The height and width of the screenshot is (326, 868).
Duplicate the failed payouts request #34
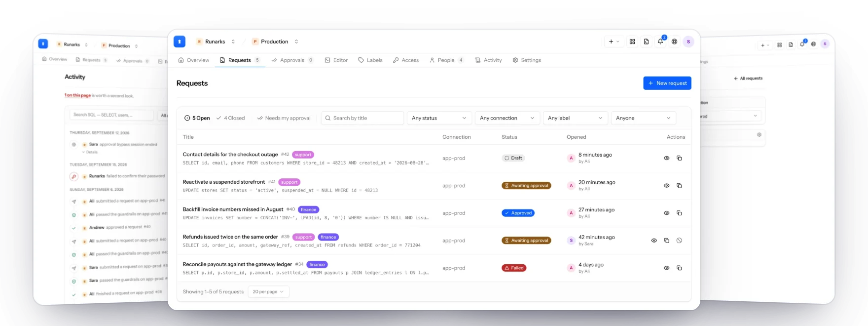679,268
